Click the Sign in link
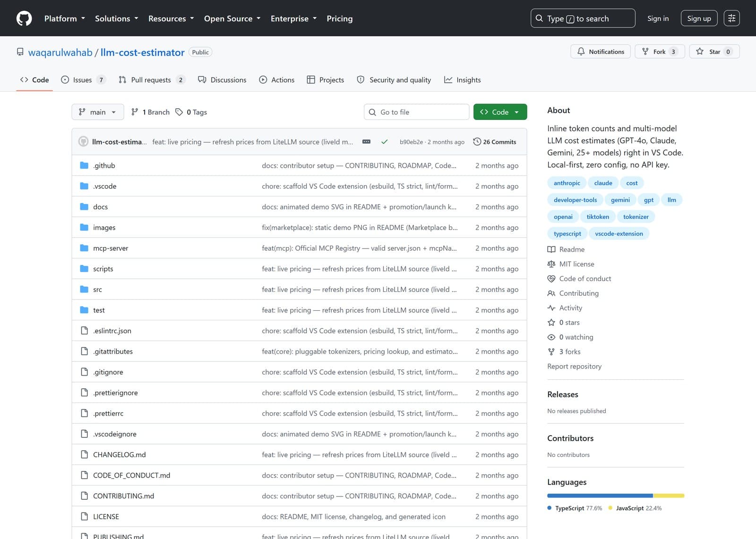The image size is (756, 539). (x=658, y=18)
